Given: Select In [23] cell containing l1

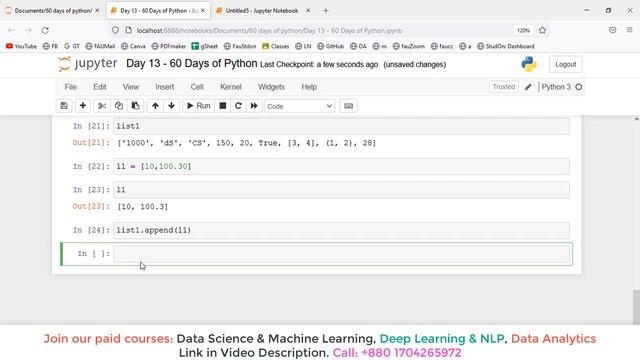Looking at the screenshot, I should click(341, 190).
